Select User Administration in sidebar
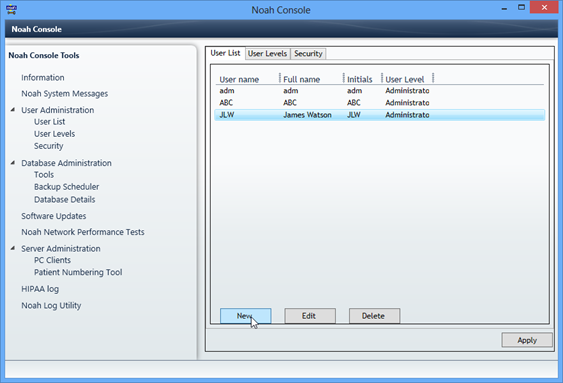 [57, 110]
